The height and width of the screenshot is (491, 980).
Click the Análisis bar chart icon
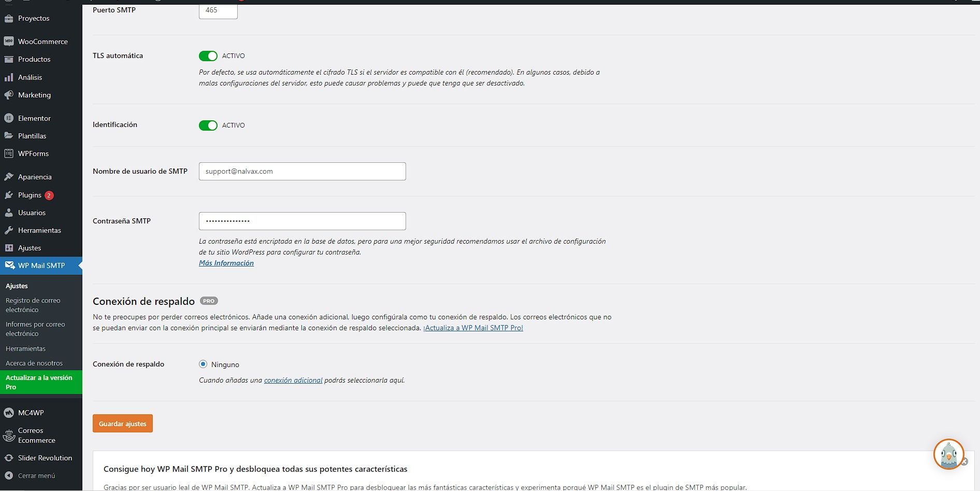point(9,77)
